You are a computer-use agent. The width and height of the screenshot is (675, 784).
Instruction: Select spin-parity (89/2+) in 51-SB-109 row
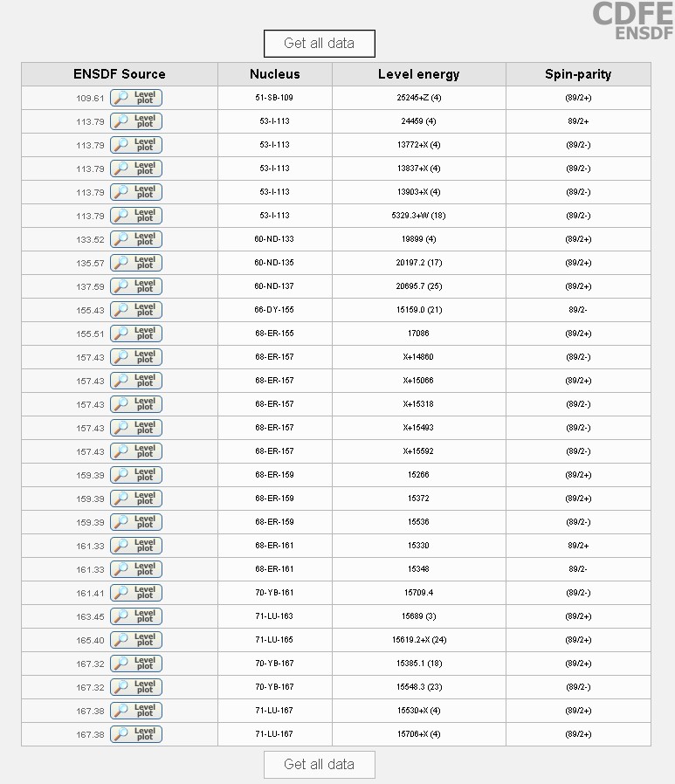click(x=578, y=98)
